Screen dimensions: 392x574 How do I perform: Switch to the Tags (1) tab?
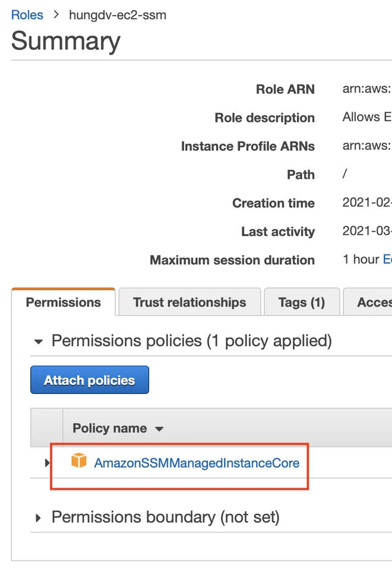pyautogui.click(x=302, y=302)
